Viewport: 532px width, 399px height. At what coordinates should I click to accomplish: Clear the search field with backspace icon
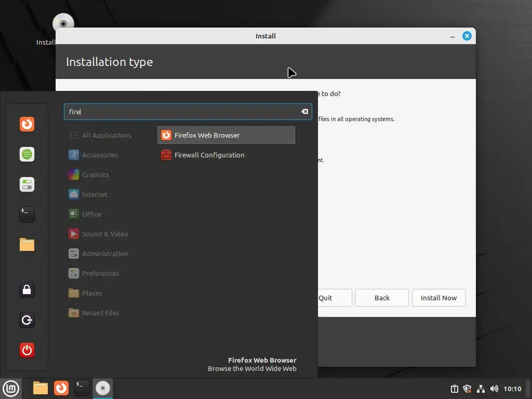[304, 112]
